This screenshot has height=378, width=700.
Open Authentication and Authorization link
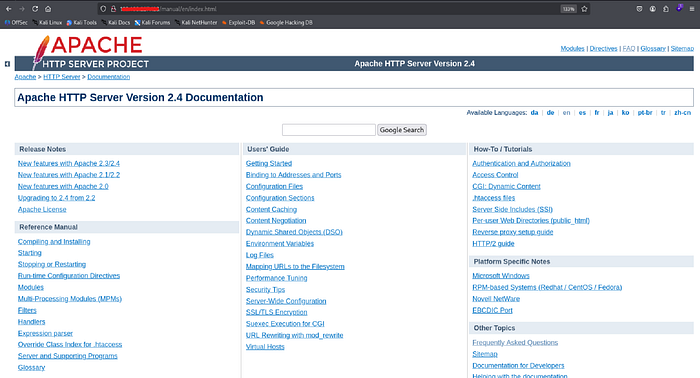(x=521, y=163)
